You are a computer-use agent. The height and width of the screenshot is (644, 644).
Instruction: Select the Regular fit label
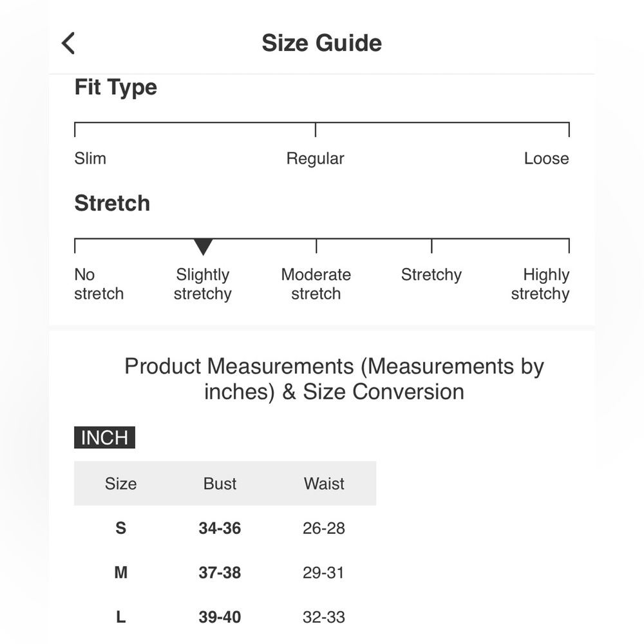click(x=315, y=159)
